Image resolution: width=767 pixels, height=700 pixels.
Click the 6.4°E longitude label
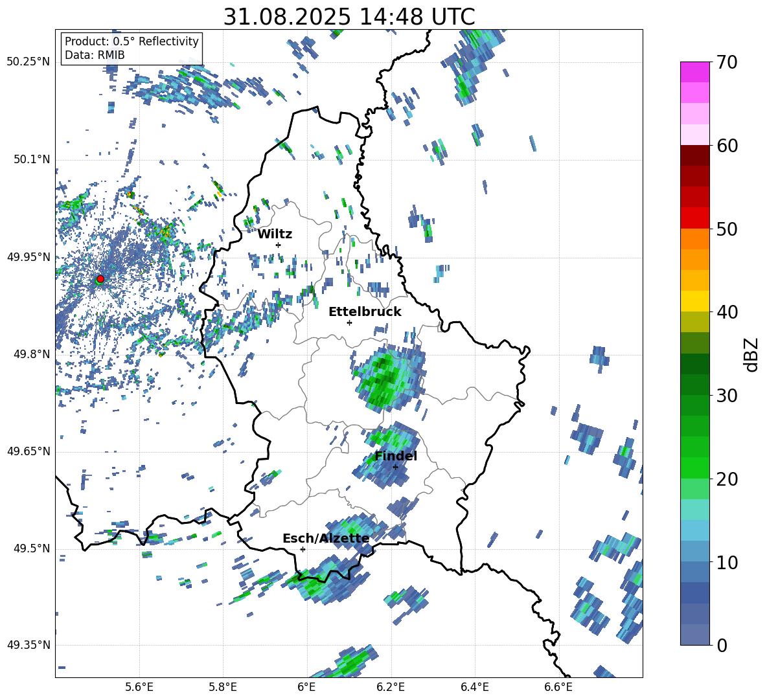474,687
